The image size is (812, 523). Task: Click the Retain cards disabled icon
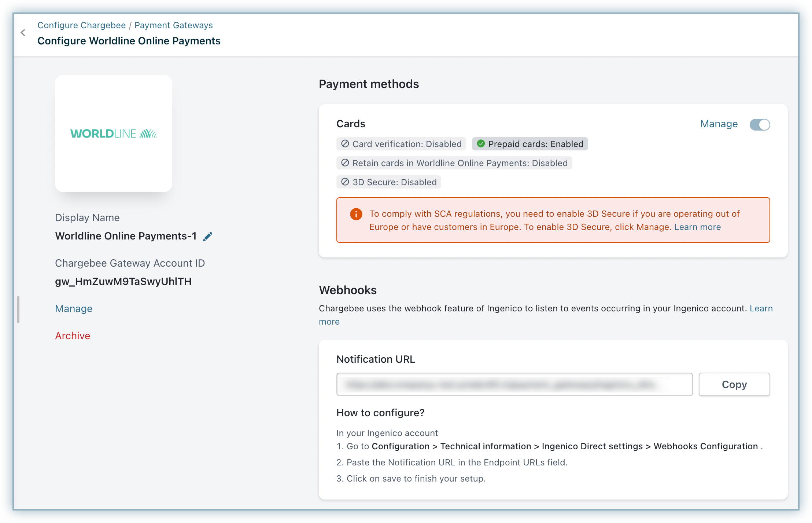point(345,163)
